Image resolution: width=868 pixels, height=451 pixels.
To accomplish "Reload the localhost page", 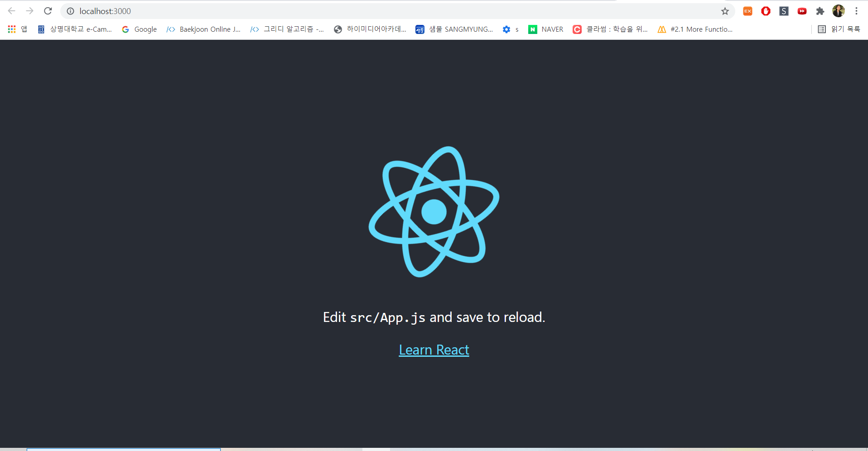I will point(48,11).
